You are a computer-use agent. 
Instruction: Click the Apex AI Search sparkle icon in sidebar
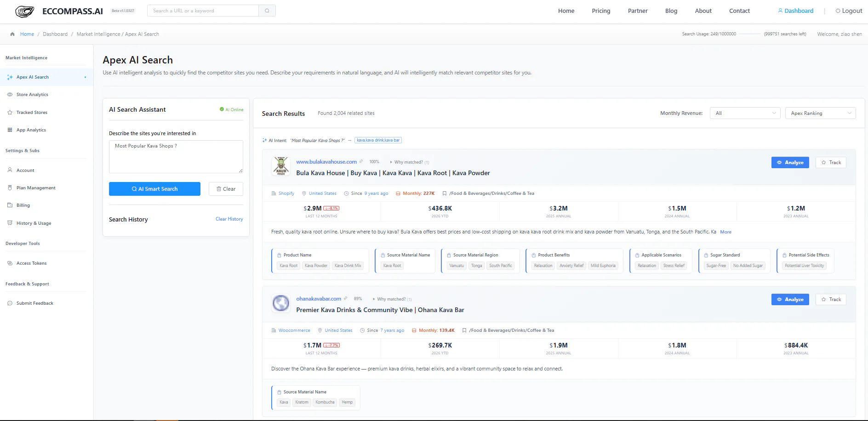pos(10,77)
